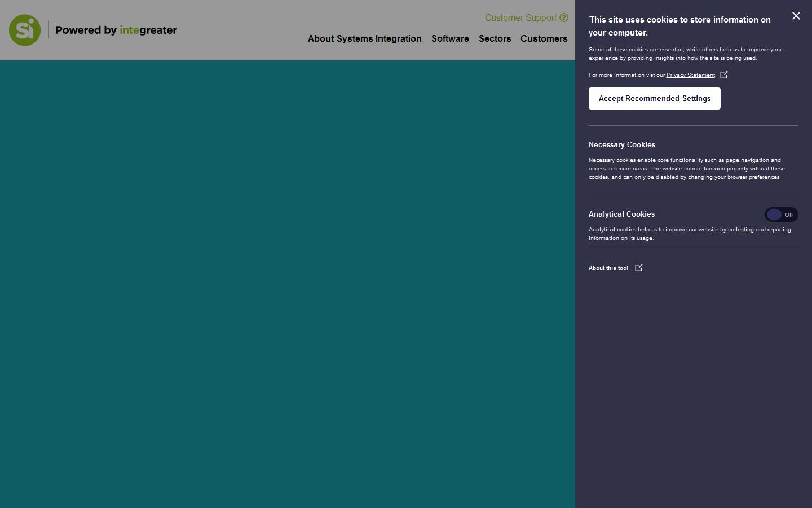Image resolution: width=812 pixels, height=508 pixels.
Task: Open the Customers menu item
Action: (x=544, y=39)
